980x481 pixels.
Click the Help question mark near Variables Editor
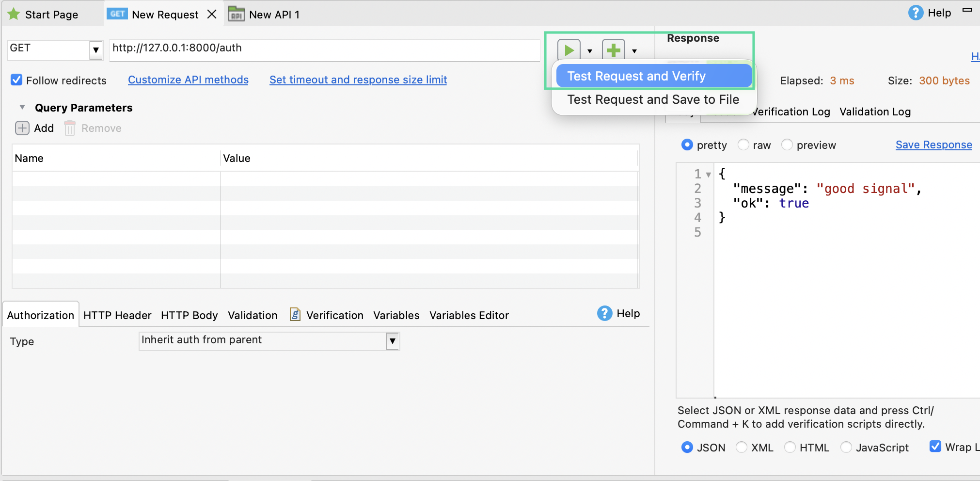tap(604, 313)
